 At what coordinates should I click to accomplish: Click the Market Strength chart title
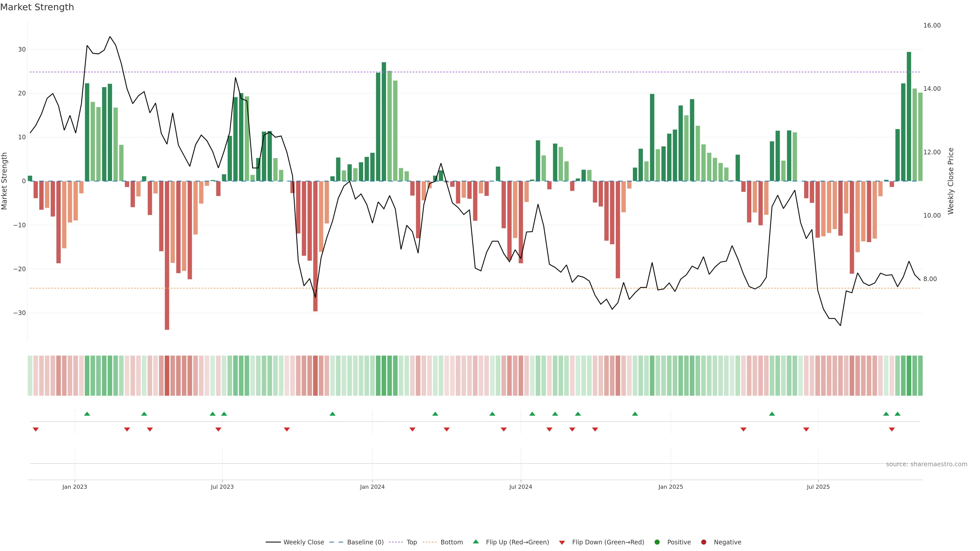(37, 7)
